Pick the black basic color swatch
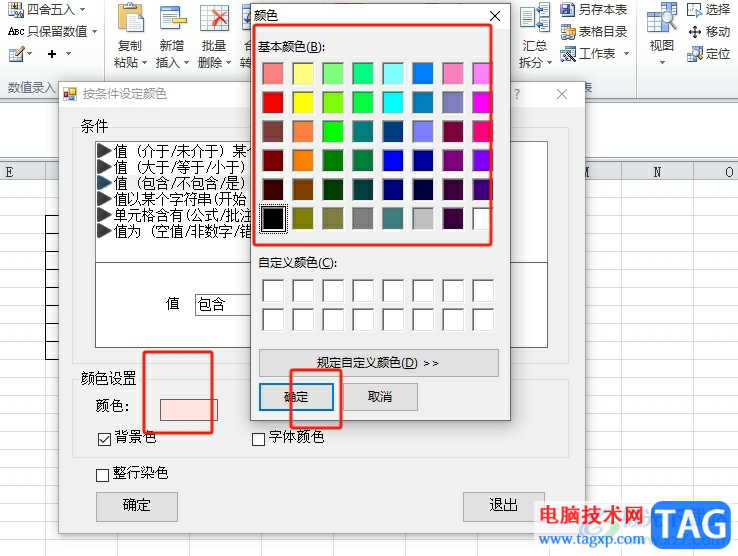738x556 pixels. pos(273,219)
